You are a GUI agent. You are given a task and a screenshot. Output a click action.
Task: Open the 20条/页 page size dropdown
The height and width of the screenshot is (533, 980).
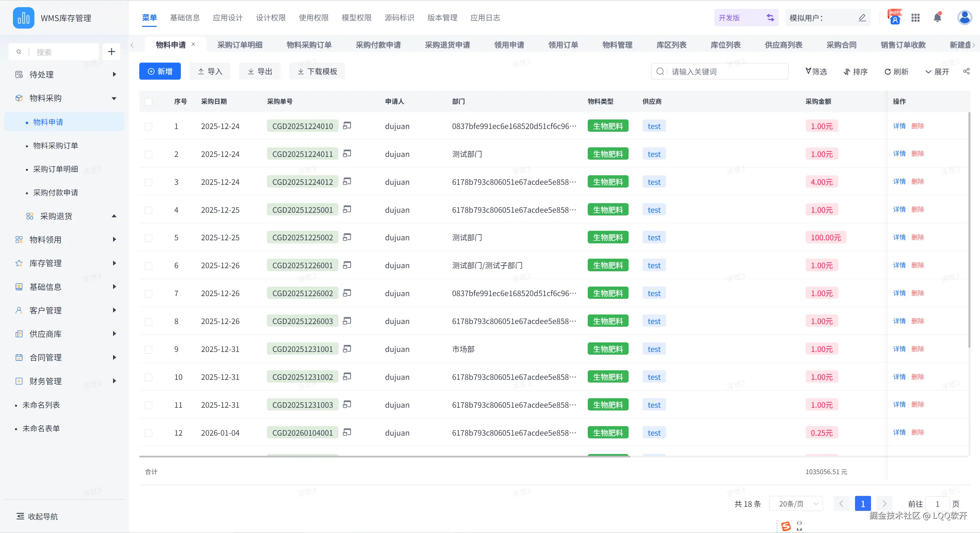tap(796, 504)
